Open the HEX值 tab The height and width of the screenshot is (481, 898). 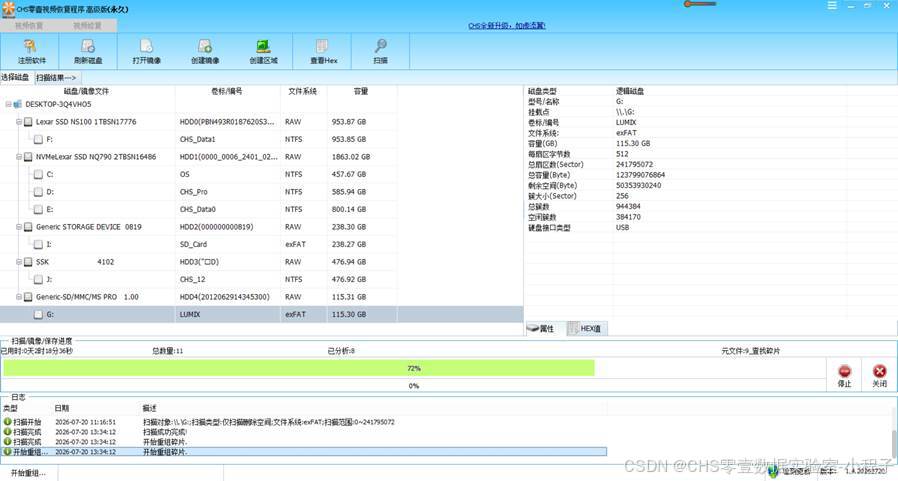tap(586, 328)
